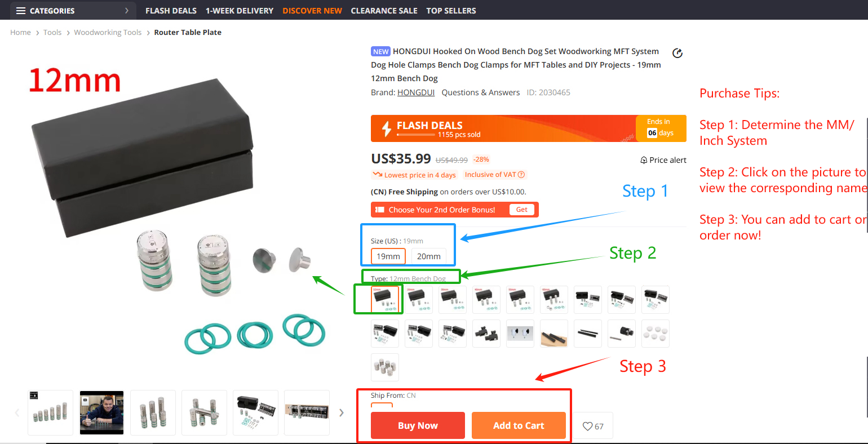The height and width of the screenshot is (444, 868).
Task: Open the Flash Deals menu item
Action: pyautogui.click(x=171, y=11)
